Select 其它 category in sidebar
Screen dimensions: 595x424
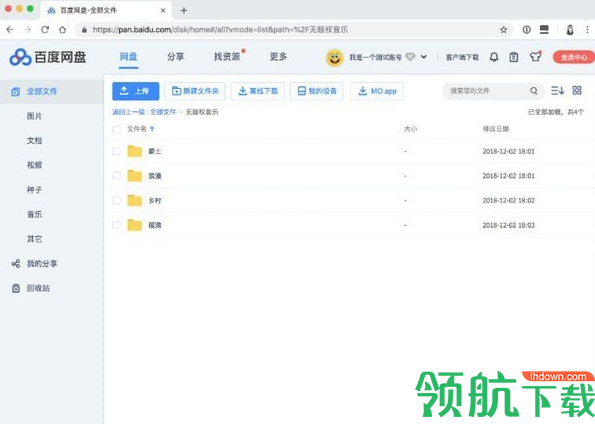pos(34,239)
